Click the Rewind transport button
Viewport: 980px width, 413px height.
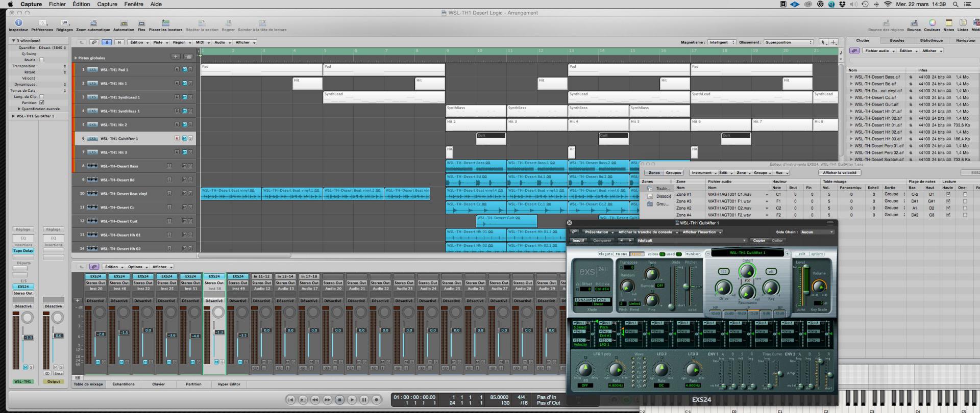[315, 400]
